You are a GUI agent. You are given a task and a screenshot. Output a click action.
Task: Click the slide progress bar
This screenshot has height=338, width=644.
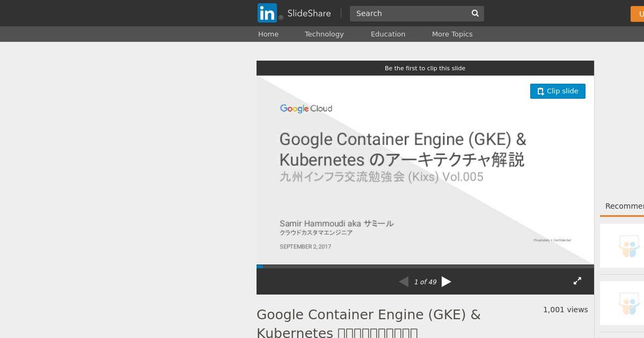(425, 266)
